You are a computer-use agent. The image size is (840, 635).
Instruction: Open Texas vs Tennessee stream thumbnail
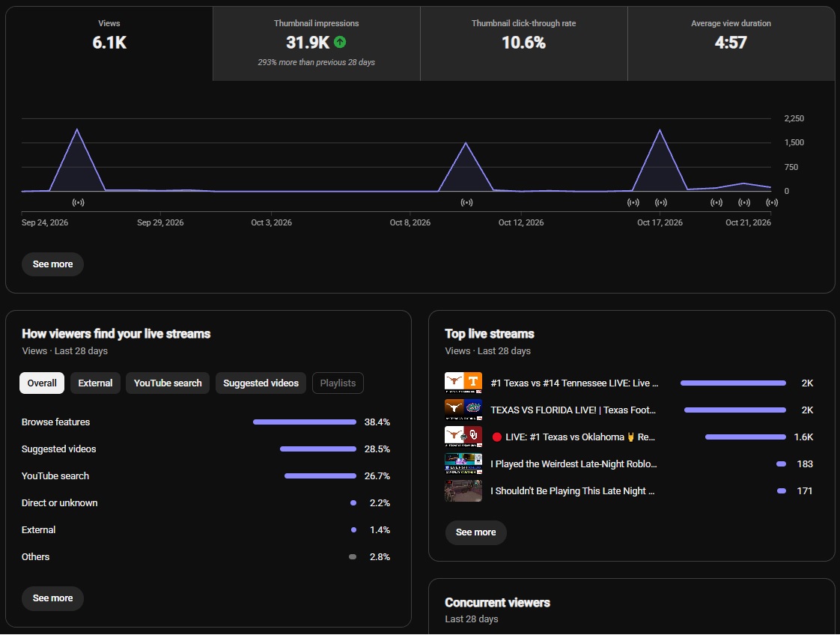coord(463,383)
